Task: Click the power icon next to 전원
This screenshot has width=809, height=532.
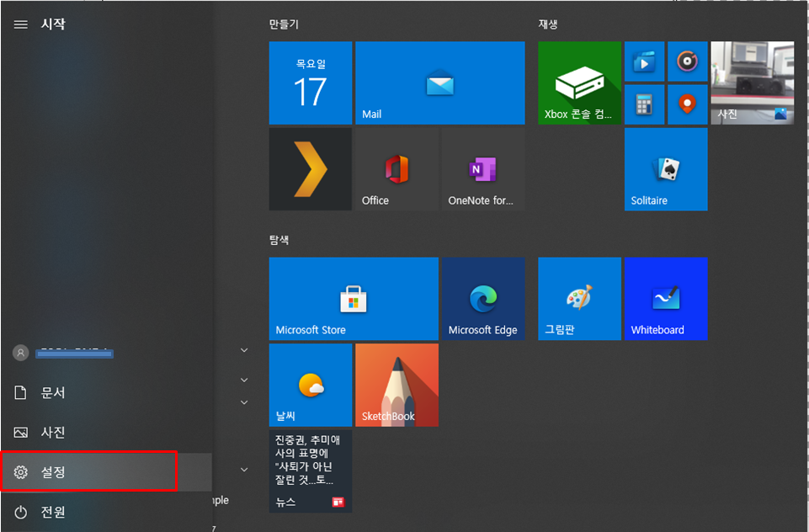Action: tap(21, 512)
